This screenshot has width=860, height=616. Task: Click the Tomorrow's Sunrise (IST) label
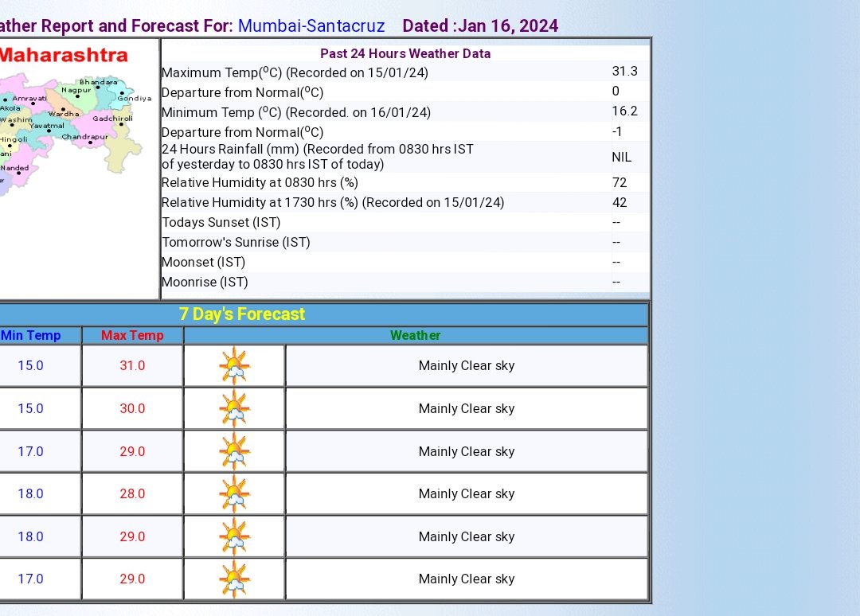(236, 242)
